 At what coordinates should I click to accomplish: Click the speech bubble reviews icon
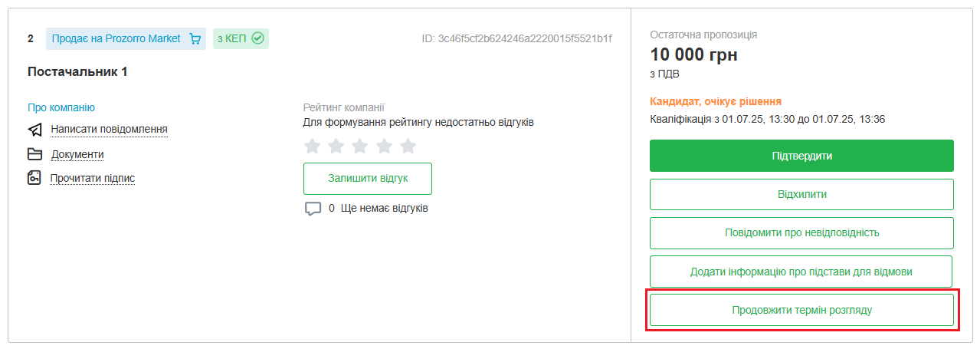(x=313, y=209)
